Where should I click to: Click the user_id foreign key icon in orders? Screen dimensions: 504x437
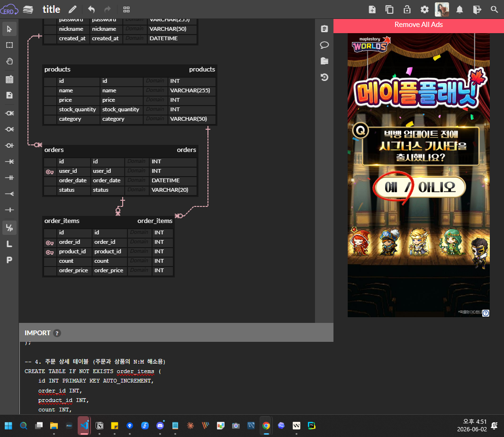pyautogui.click(x=49, y=171)
